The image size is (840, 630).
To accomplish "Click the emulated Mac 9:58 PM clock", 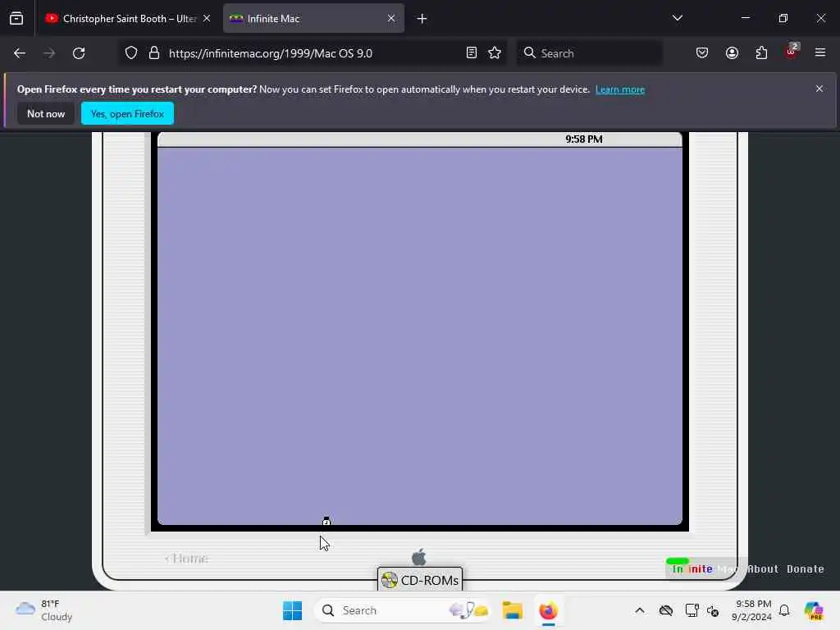I will coord(584,139).
